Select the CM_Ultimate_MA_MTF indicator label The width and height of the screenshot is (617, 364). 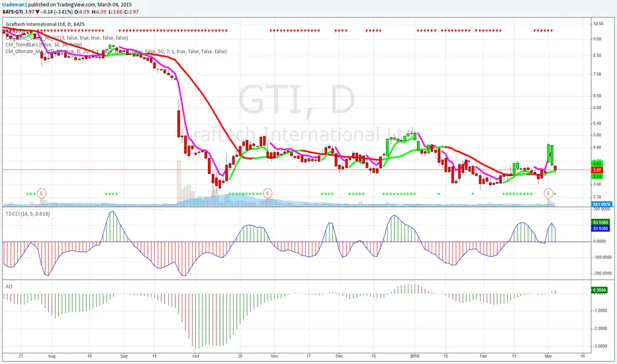click(116, 51)
